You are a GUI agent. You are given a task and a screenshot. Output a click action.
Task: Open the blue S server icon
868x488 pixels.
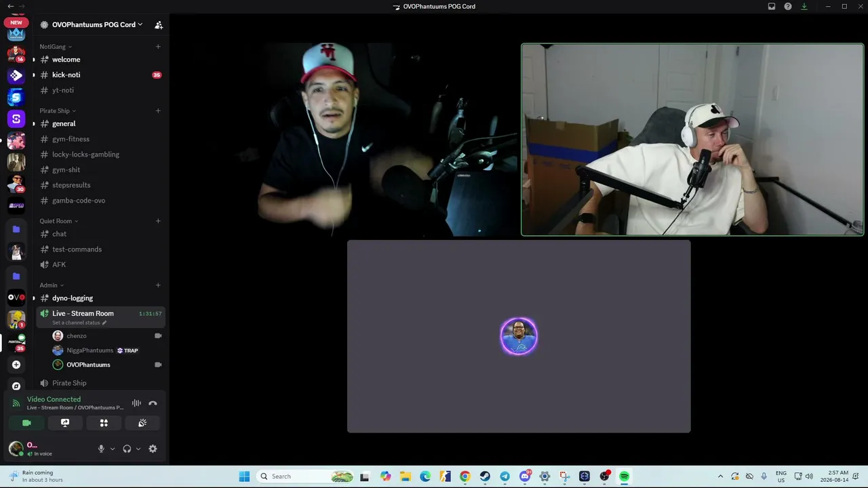16,98
